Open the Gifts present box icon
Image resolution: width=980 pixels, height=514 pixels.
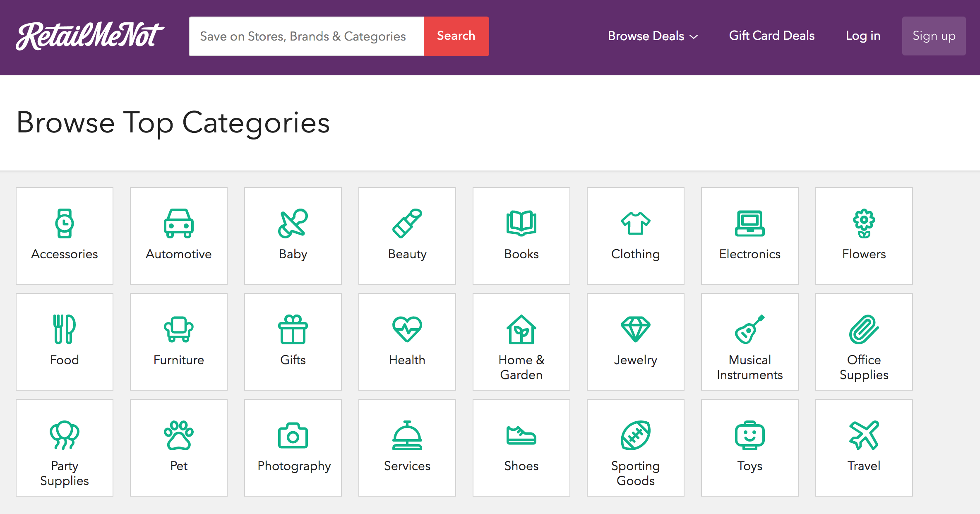293,329
